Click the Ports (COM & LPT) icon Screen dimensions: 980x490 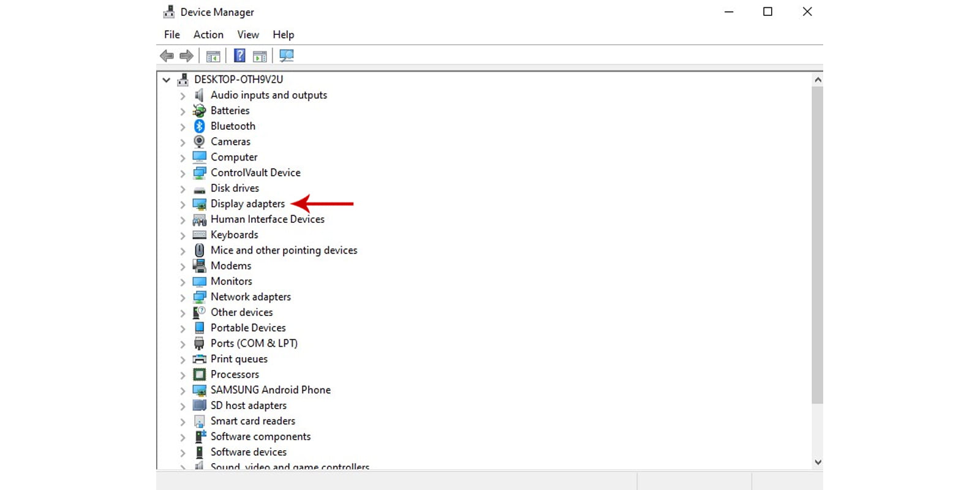[x=199, y=344]
